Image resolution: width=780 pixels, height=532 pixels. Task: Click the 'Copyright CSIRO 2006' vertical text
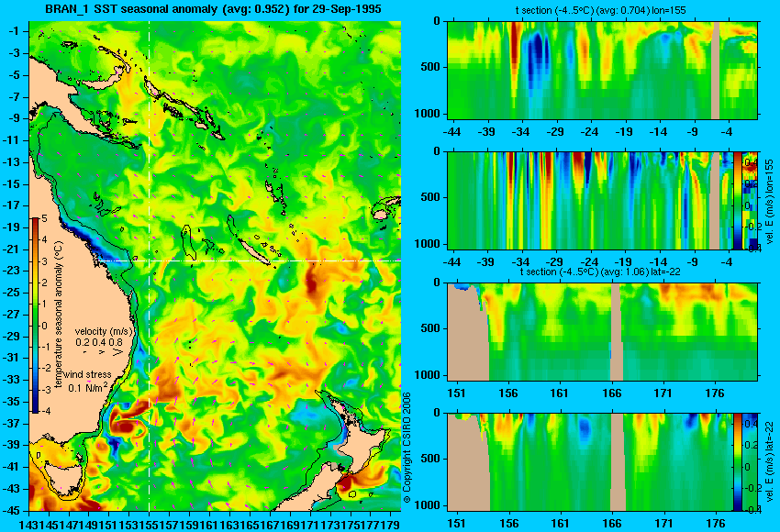[x=407, y=449]
